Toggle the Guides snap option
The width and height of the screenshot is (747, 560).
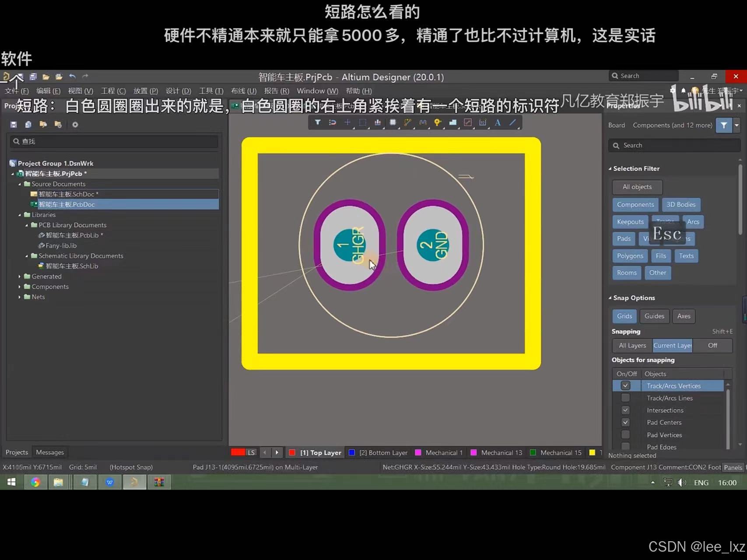[x=654, y=316]
